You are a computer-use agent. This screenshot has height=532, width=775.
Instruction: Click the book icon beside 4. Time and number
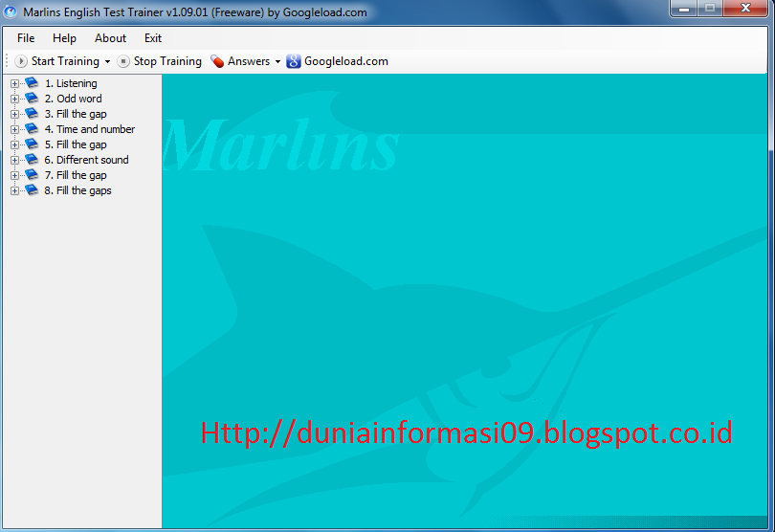(x=32, y=128)
